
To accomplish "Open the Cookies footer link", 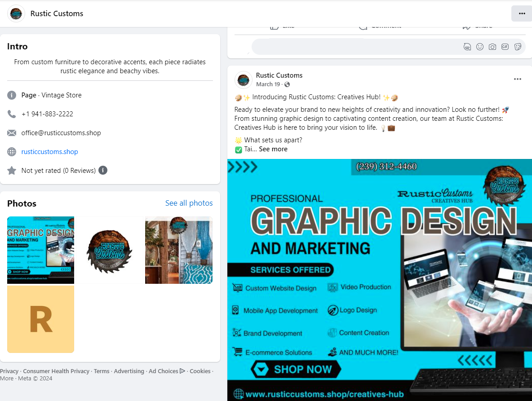I will (x=200, y=371).
